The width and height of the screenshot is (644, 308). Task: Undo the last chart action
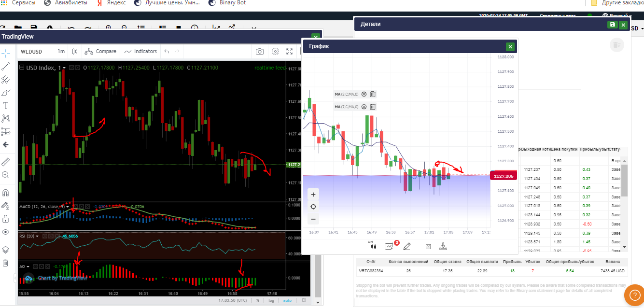click(167, 51)
